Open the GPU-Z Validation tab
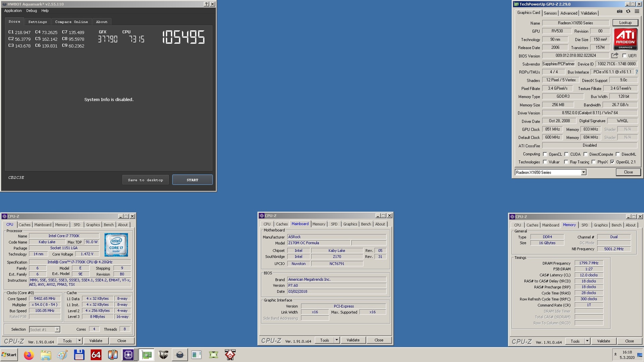Image resolution: width=644 pixels, height=362 pixels. 589,13
